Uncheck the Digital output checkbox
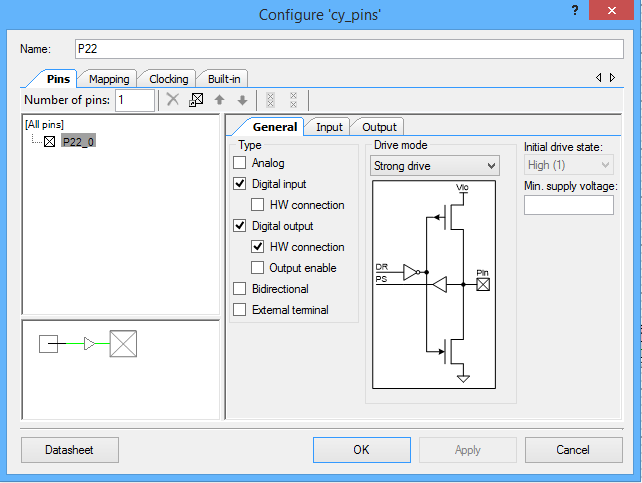This screenshot has width=642, height=483. click(x=240, y=226)
